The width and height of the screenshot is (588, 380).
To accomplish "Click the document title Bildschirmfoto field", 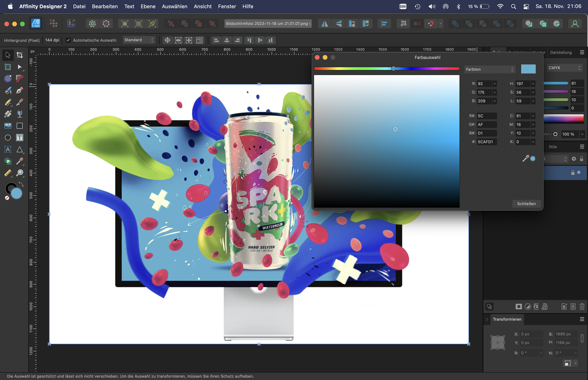I will 268,24.
